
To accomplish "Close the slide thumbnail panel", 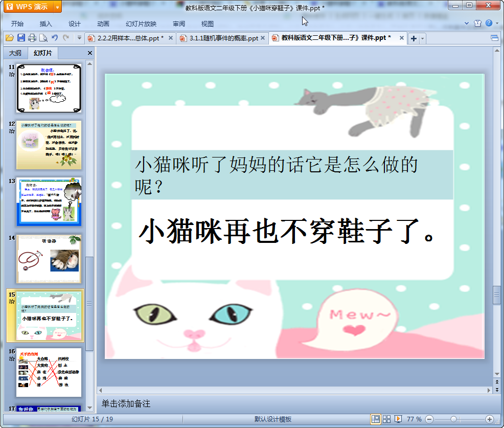I will tap(90, 53).
